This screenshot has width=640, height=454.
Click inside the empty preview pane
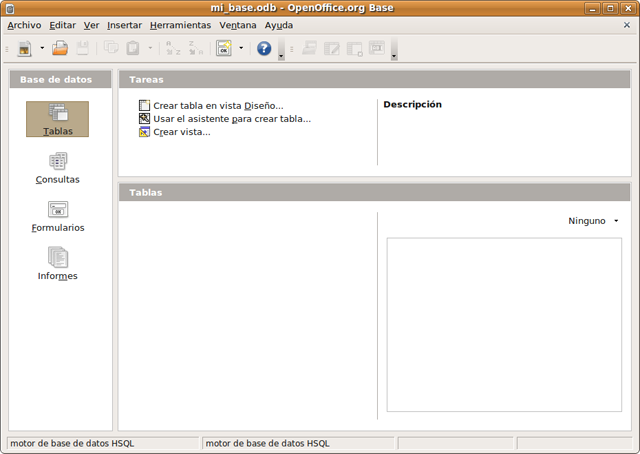pyautogui.click(x=504, y=323)
